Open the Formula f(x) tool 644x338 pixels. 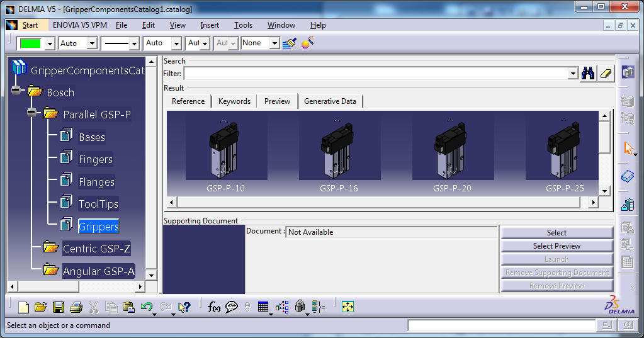(213, 307)
